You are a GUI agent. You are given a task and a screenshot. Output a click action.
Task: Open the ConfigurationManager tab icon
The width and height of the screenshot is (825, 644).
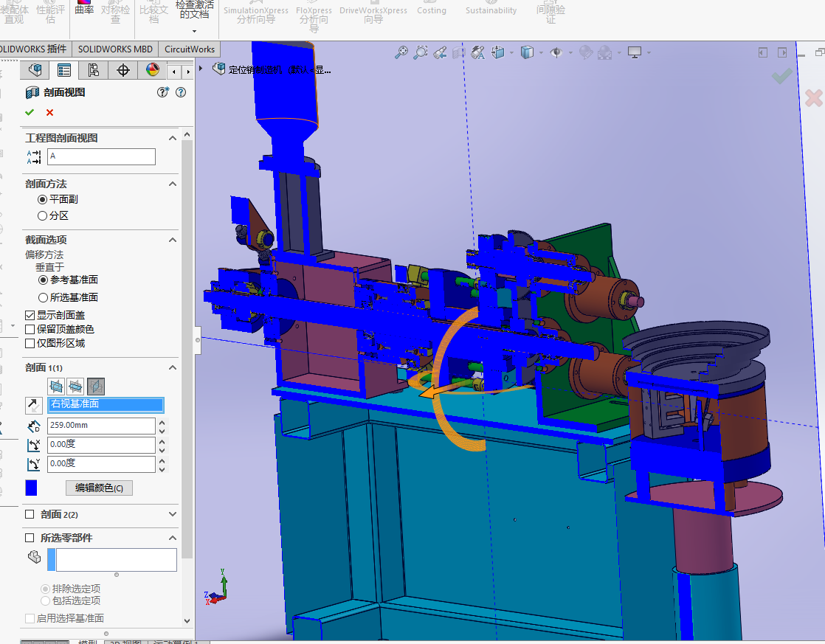pos(93,70)
